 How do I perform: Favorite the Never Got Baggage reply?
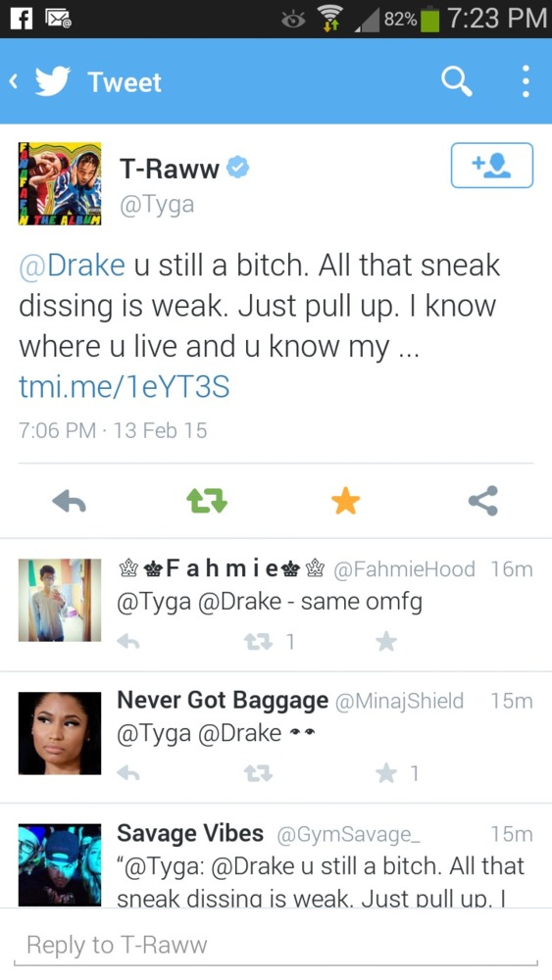pyautogui.click(x=386, y=774)
